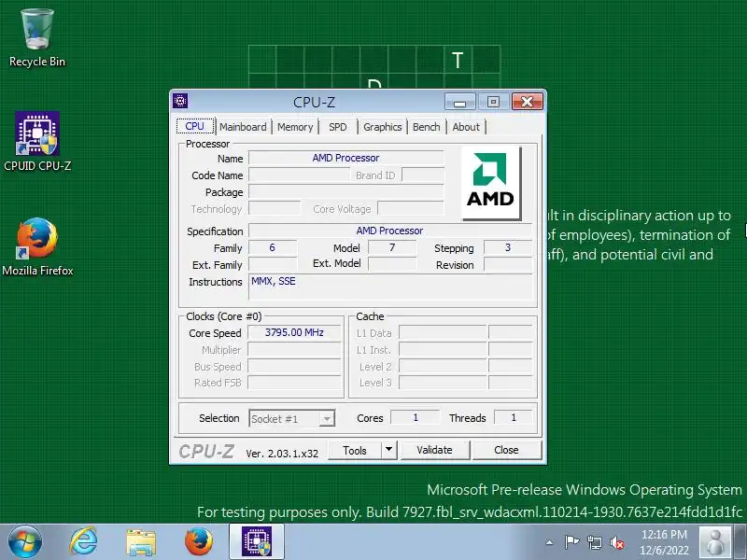Switch to the SPD tab
The height and width of the screenshot is (560, 747).
338,127
